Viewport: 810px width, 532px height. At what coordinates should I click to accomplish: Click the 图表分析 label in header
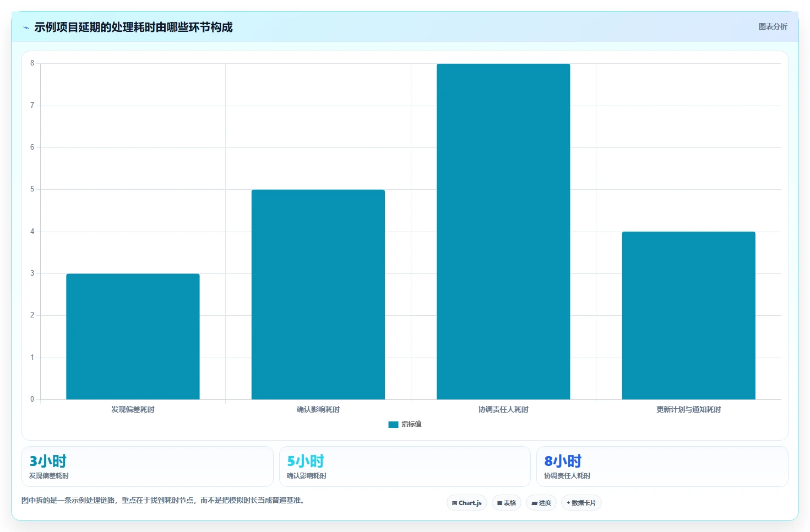point(773,26)
